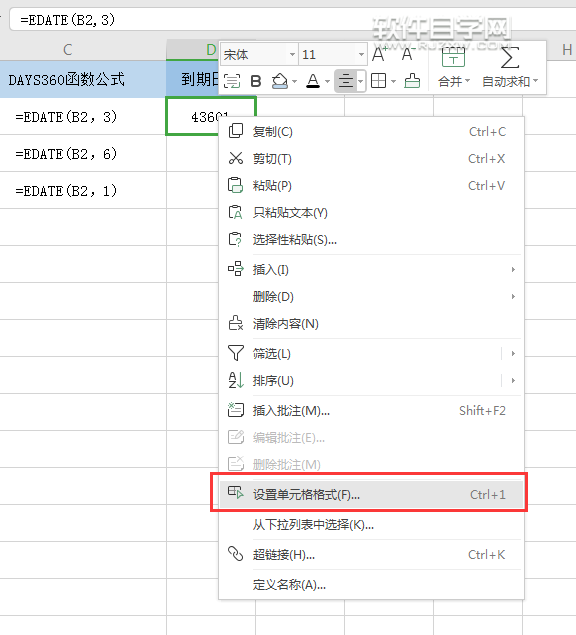Click the wrap text icon in mini toolbar
Image resolution: width=576 pixels, height=635 pixels.
point(232,81)
